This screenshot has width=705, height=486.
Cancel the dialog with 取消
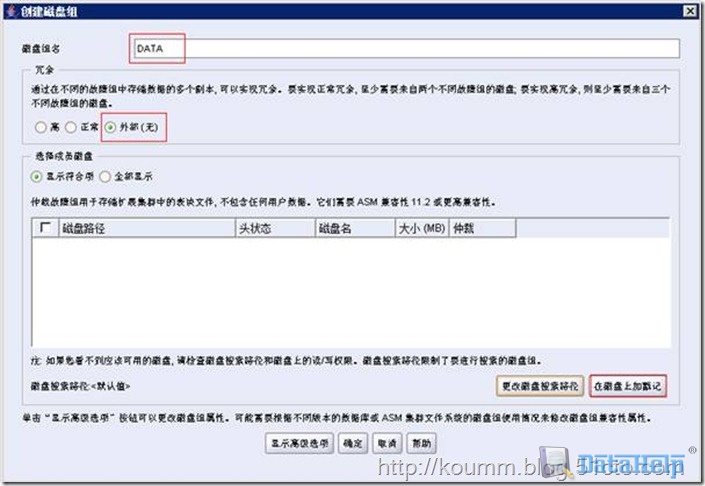click(387, 443)
